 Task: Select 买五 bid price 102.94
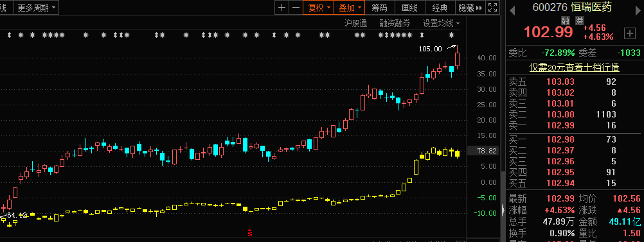[x=560, y=184]
